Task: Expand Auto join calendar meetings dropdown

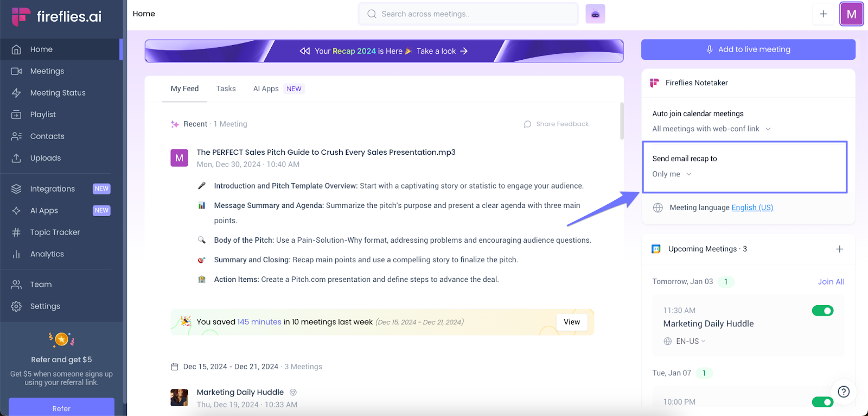Action: [711, 129]
